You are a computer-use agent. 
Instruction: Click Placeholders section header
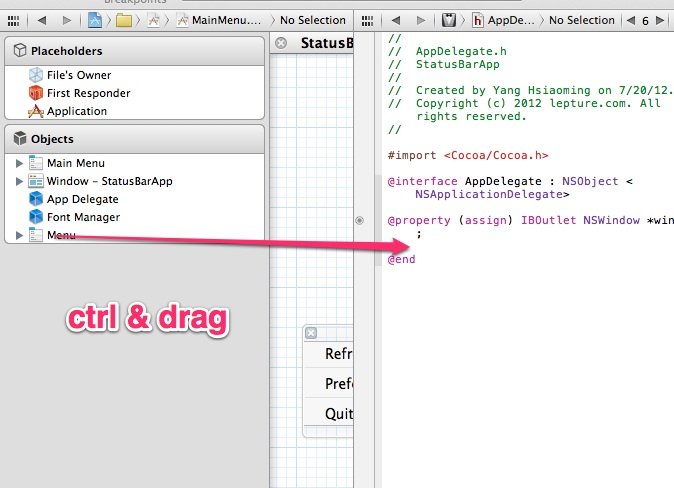coord(135,51)
